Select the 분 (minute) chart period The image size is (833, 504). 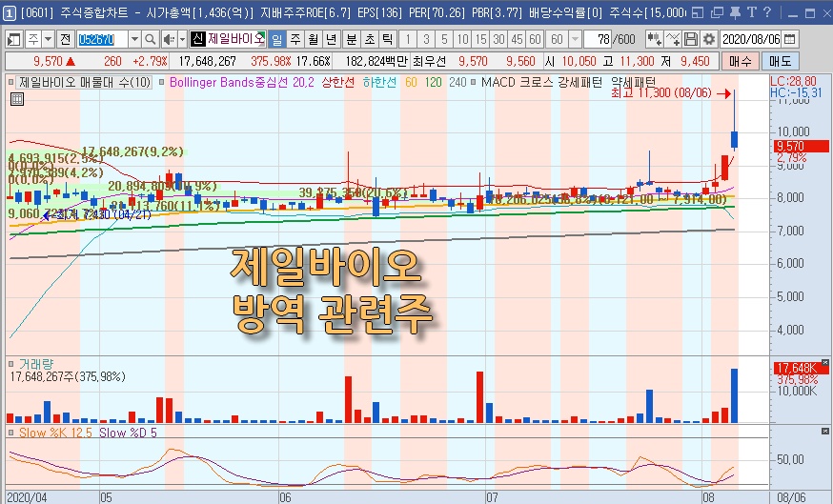(x=351, y=39)
